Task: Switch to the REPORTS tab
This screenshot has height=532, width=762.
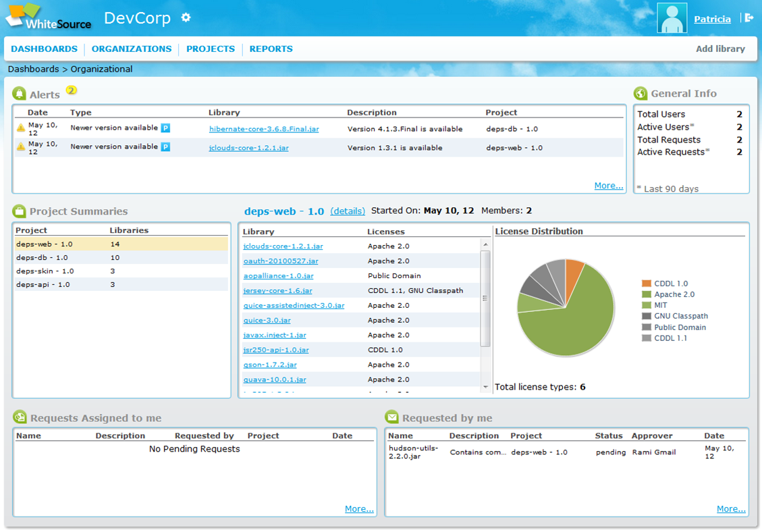Action: pyautogui.click(x=271, y=49)
